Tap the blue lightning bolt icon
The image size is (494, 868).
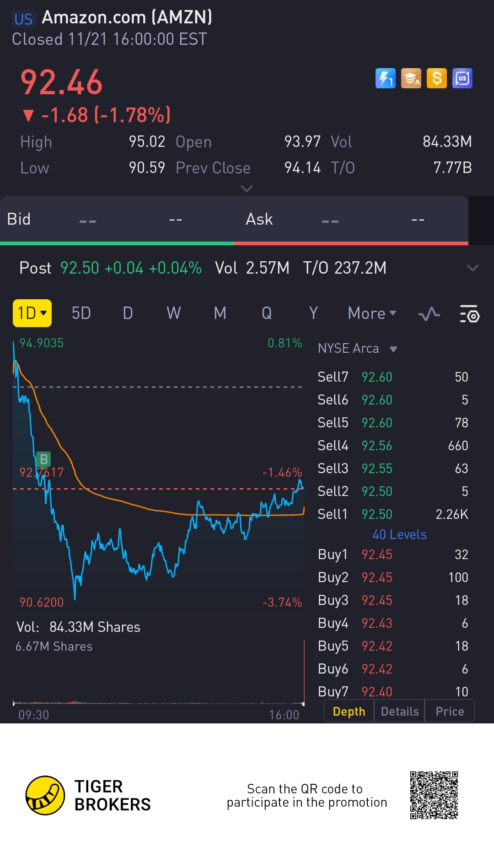pos(385,78)
